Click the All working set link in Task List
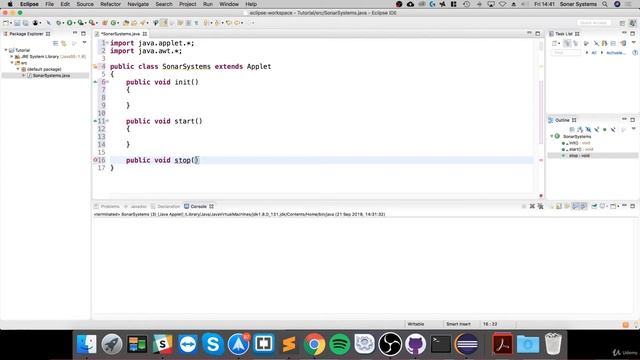 (594, 53)
